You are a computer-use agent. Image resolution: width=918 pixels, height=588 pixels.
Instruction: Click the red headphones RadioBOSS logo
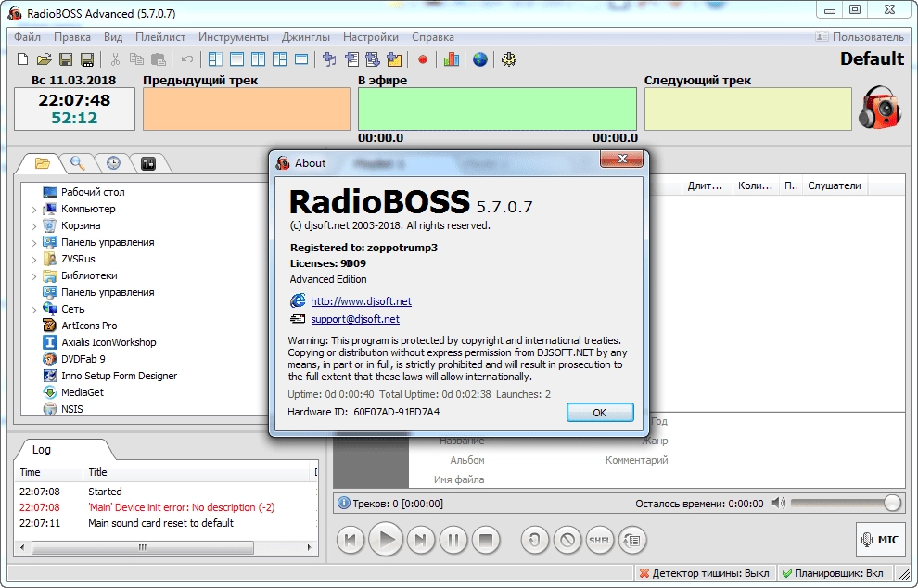pos(880,108)
